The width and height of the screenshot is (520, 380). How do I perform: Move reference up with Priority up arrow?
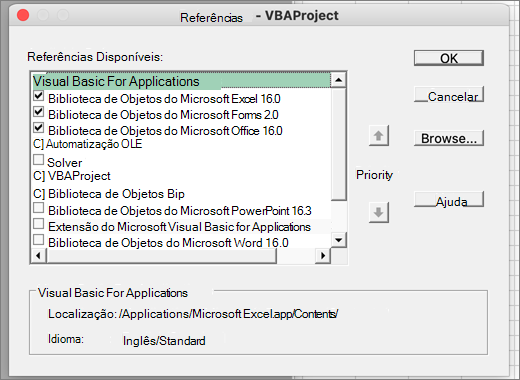[x=379, y=136]
